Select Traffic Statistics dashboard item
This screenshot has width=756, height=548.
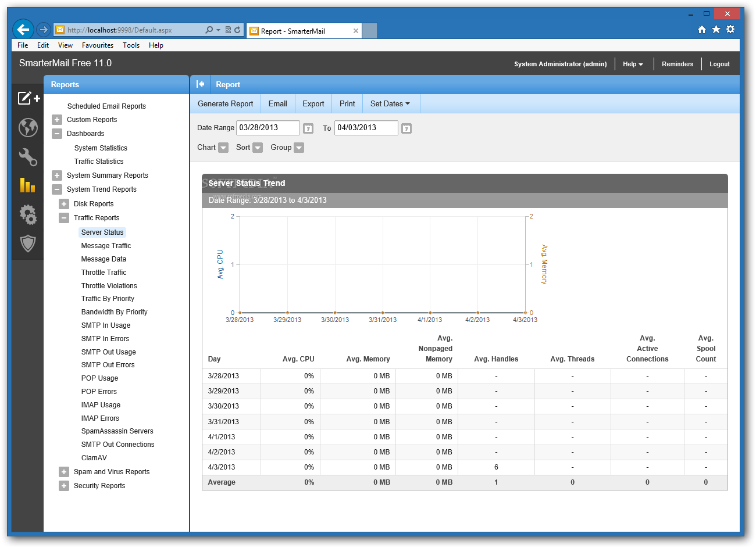99,162
